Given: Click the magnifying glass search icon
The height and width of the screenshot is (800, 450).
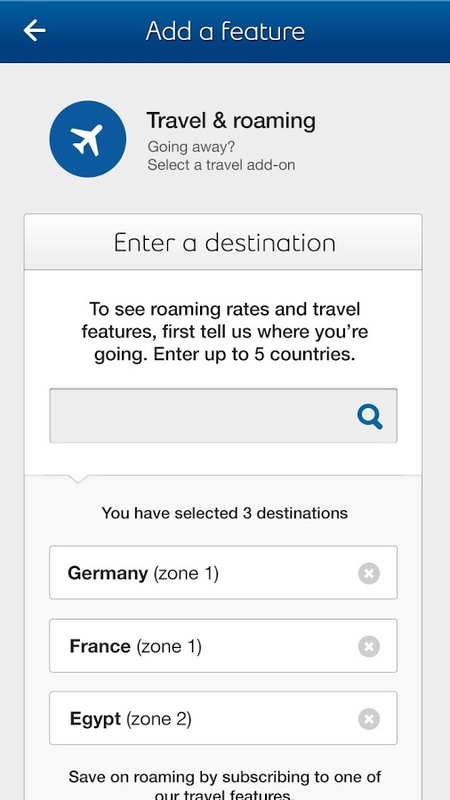Looking at the screenshot, I should (x=370, y=416).
